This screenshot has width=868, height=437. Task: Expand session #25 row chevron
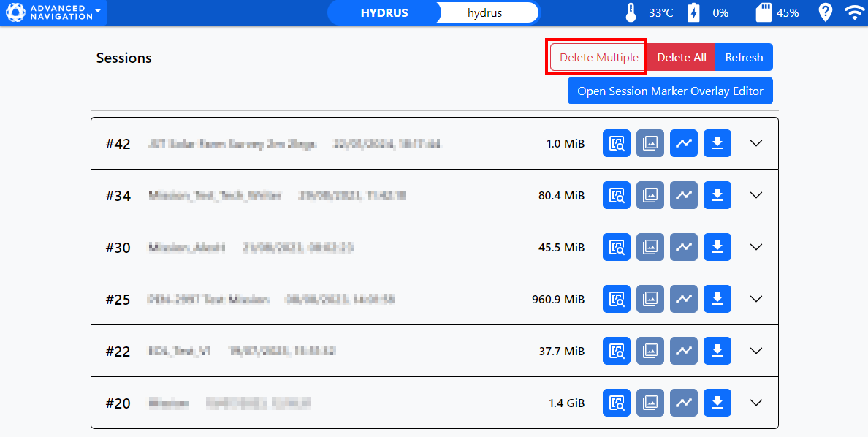[756, 299]
